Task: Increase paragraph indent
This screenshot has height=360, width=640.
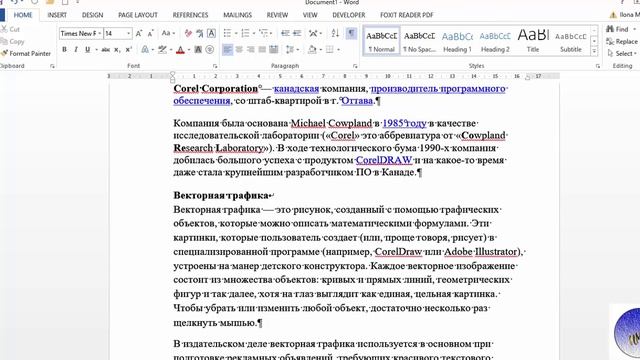Action: coord(297,33)
